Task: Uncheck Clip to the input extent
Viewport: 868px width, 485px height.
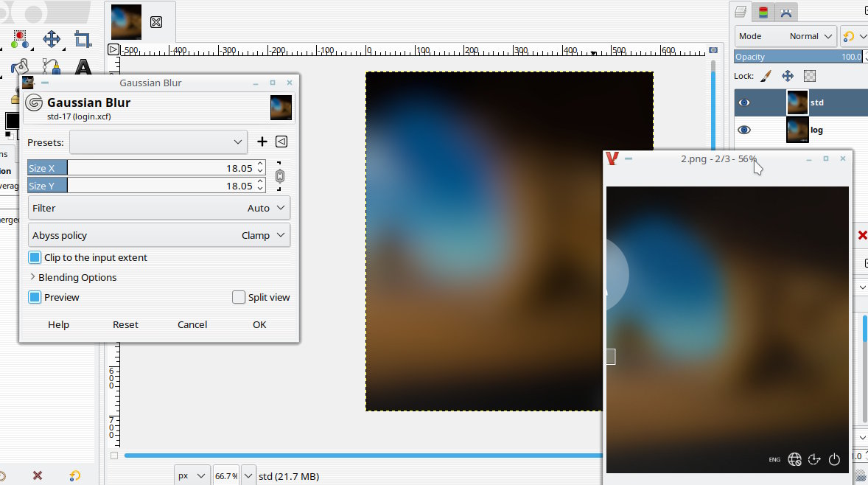Action: (x=35, y=257)
